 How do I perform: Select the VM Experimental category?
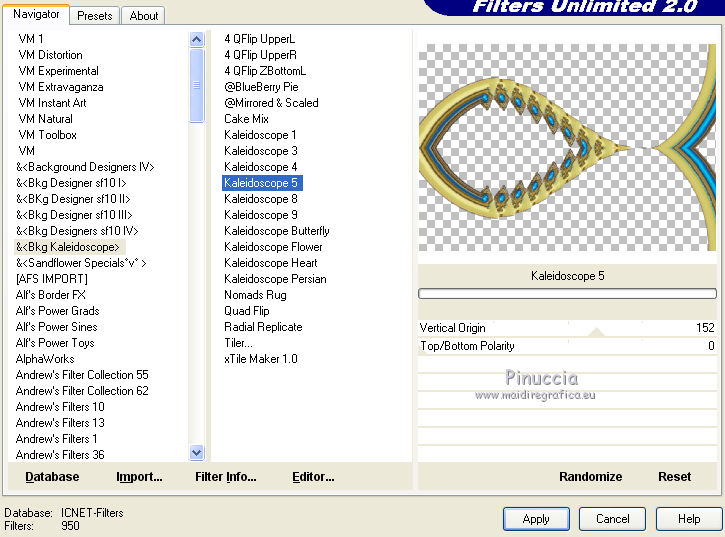point(59,71)
